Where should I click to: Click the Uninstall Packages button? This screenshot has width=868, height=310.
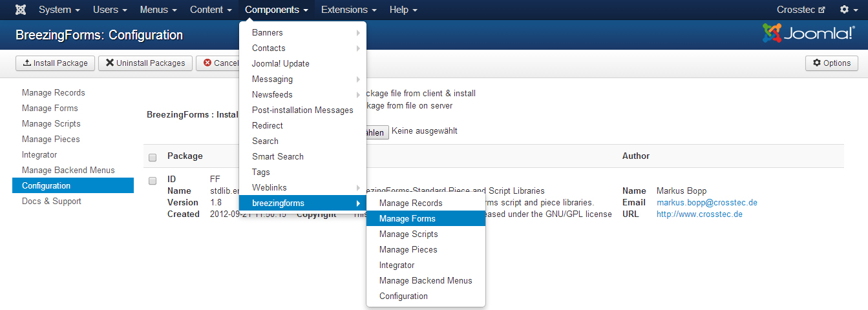[145, 63]
